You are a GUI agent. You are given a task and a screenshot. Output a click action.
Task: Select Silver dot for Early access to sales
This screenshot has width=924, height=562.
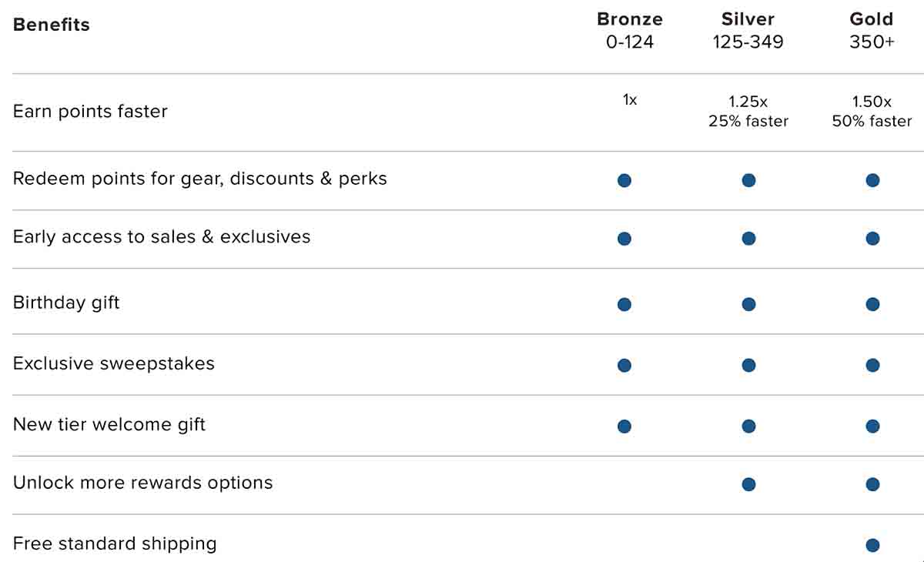pos(748,239)
